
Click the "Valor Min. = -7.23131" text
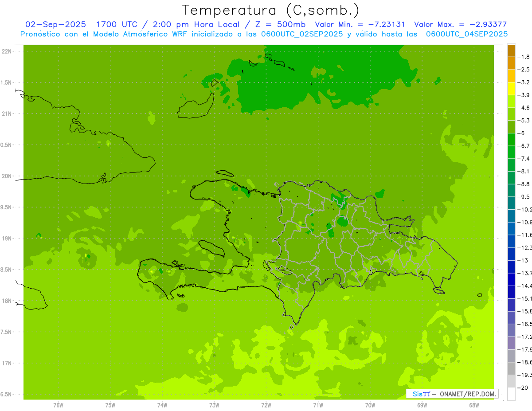(x=360, y=24)
